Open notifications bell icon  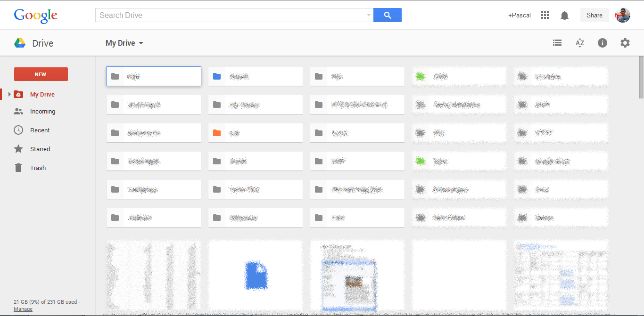click(x=564, y=16)
